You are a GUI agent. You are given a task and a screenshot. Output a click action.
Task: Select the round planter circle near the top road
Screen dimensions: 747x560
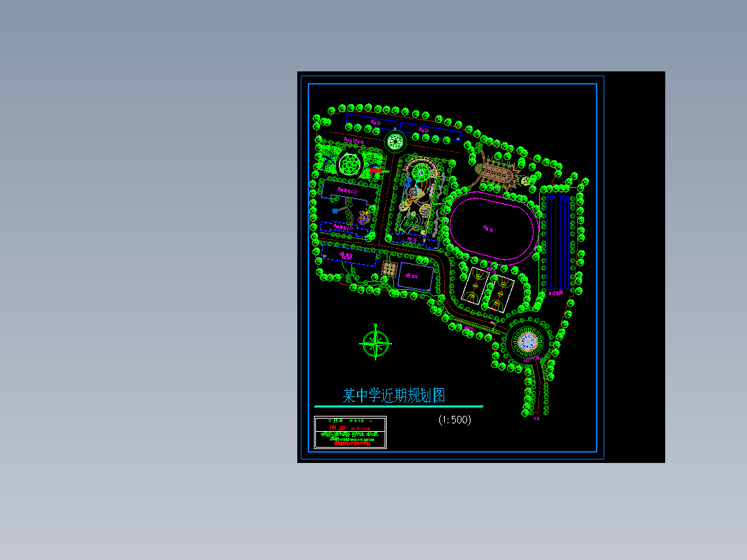(395, 141)
